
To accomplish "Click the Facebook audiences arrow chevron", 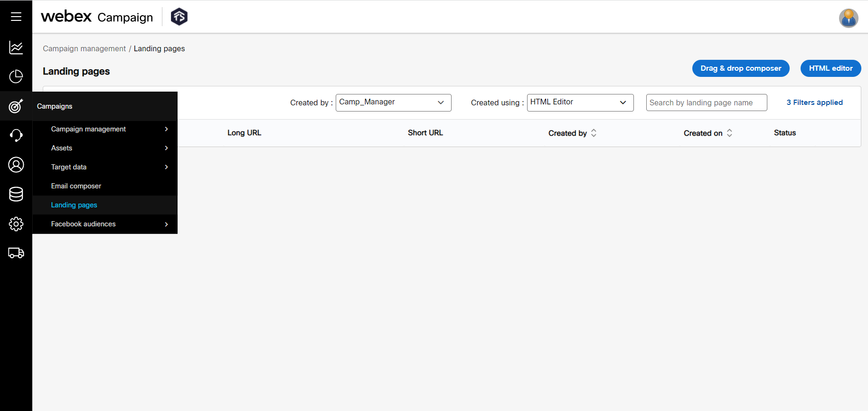I will (x=166, y=224).
